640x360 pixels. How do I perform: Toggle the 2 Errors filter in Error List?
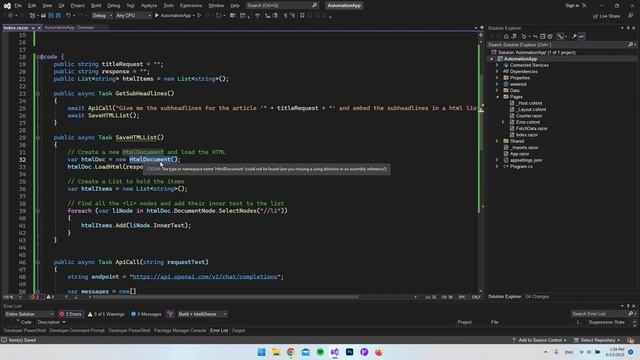pyautogui.click(x=70, y=314)
